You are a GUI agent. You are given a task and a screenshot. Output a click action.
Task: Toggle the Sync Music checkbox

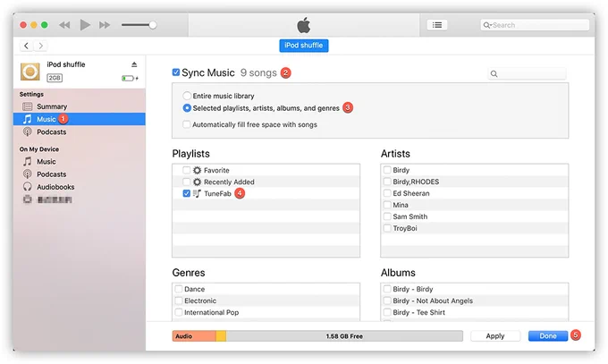(x=176, y=72)
